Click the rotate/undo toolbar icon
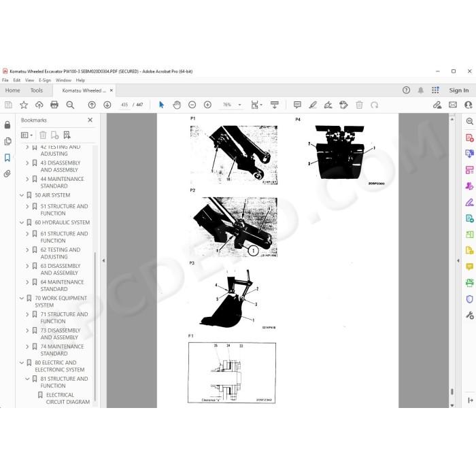The height and width of the screenshot is (476, 476). [x=374, y=105]
